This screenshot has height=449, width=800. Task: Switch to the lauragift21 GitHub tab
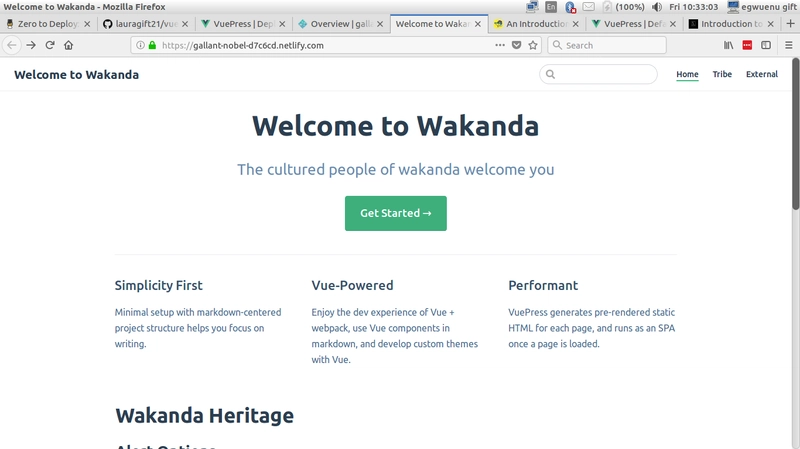click(146, 24)
